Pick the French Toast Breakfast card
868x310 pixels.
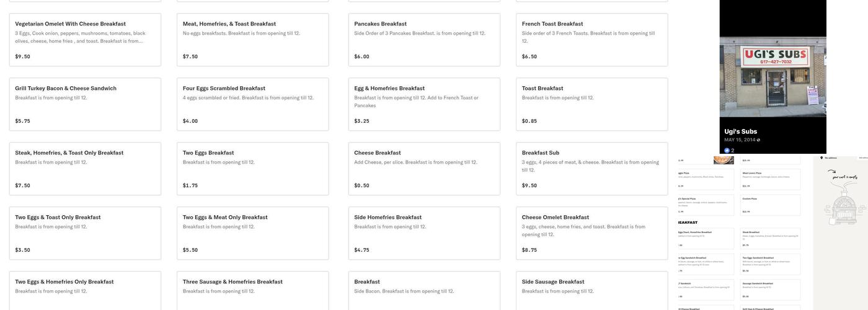pyautogui.click(x=591, y=40)
